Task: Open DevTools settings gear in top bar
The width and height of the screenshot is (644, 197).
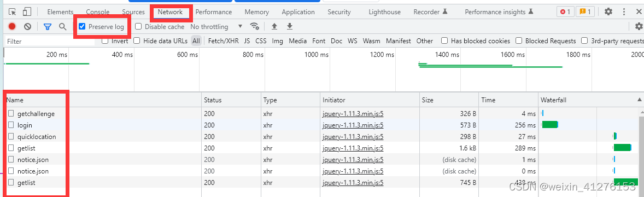Action: point(608,12)
